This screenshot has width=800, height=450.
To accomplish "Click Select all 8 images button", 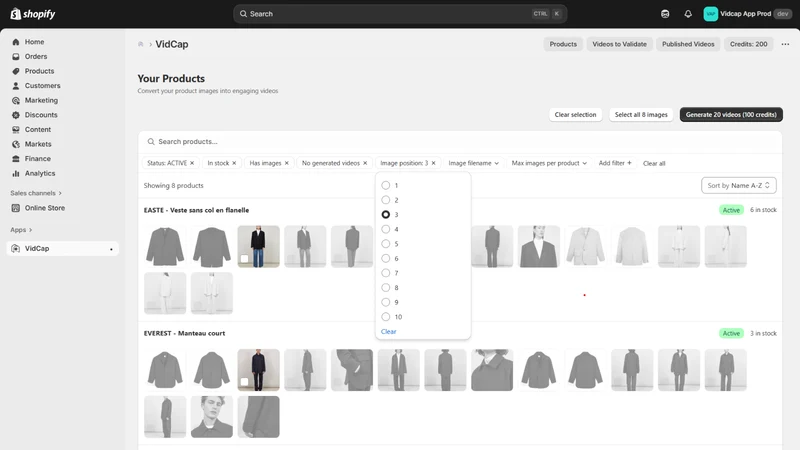I will (x=641, y=115).
